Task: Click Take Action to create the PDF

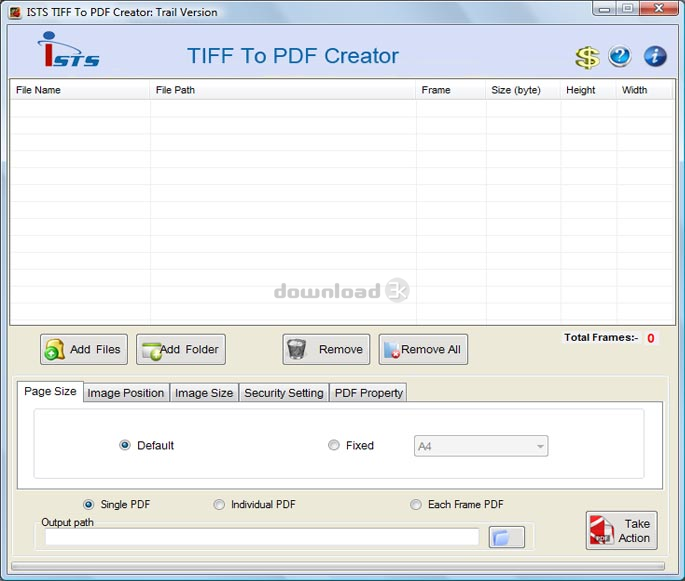Action: [x=621, y=530]
